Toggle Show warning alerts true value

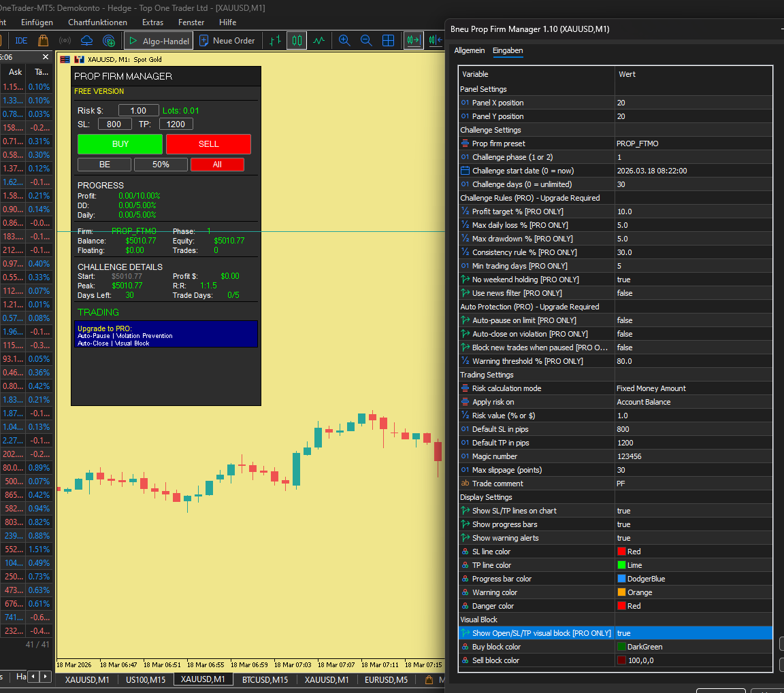pyautogui.click(x=693, y=538)
